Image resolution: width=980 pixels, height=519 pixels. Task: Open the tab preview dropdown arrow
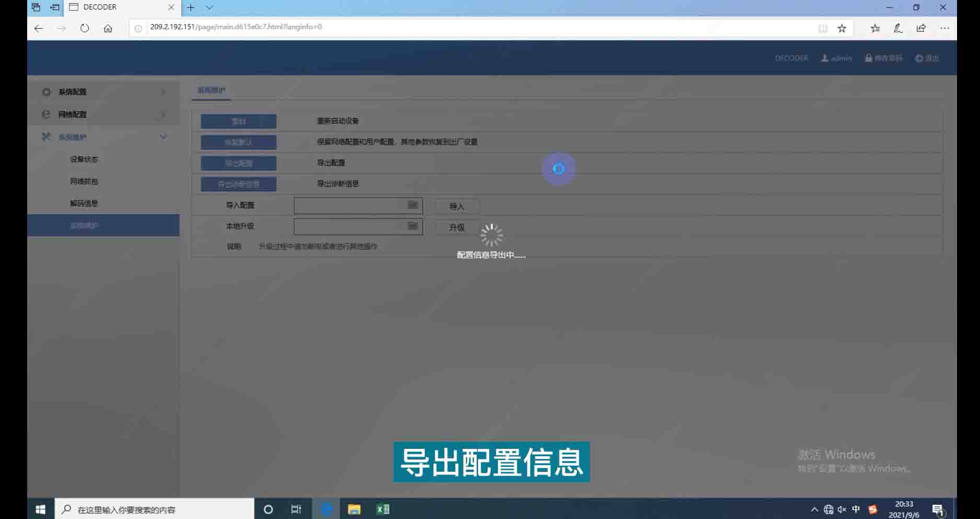pos(209,7)
